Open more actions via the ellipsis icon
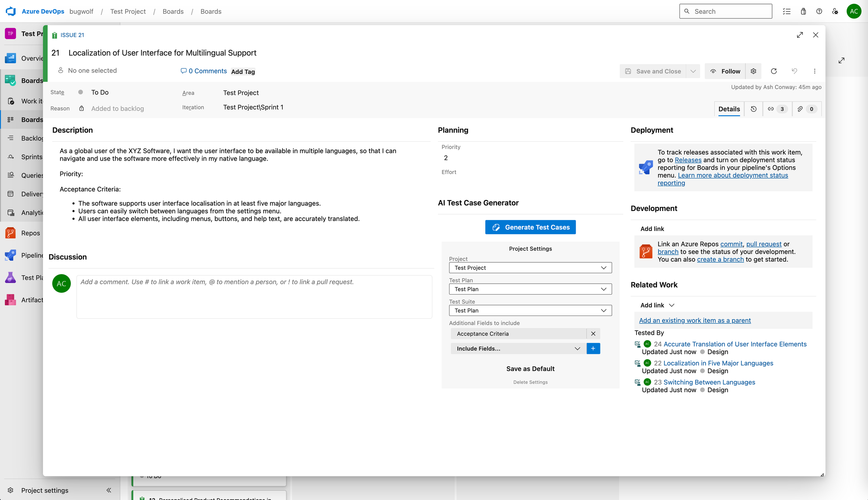This screenshot has height=500, width=868. 814,71
